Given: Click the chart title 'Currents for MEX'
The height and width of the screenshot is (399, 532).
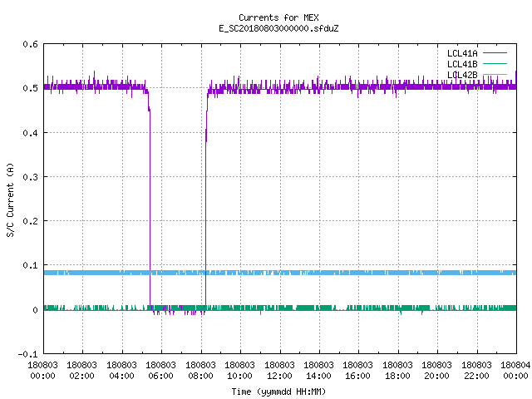Looking at the screenshot, I should click(x=278, y=17).
